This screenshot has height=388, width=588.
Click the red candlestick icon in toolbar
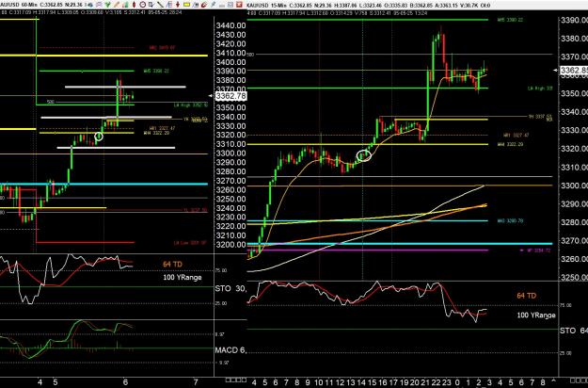click(134, 5)
